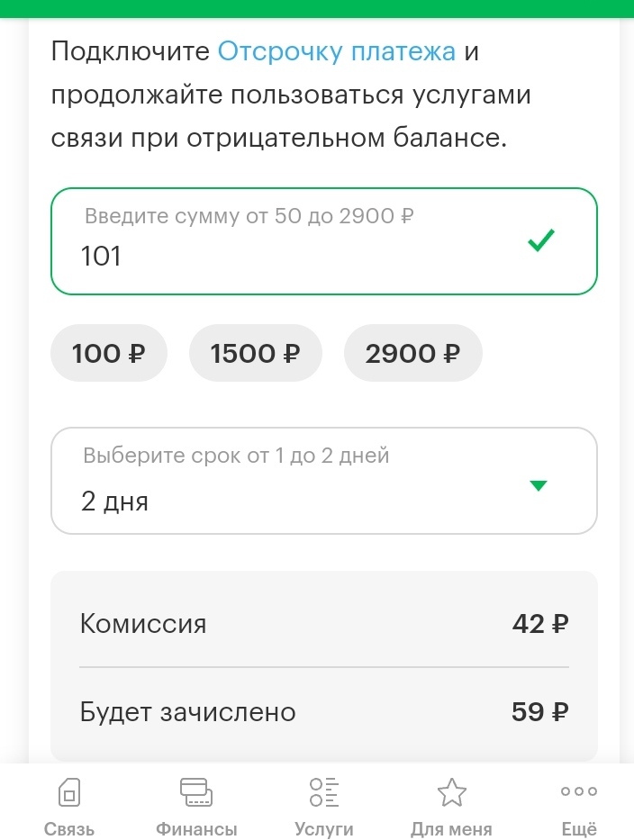Go to the Услуги tab label

(x=323, y=829)
